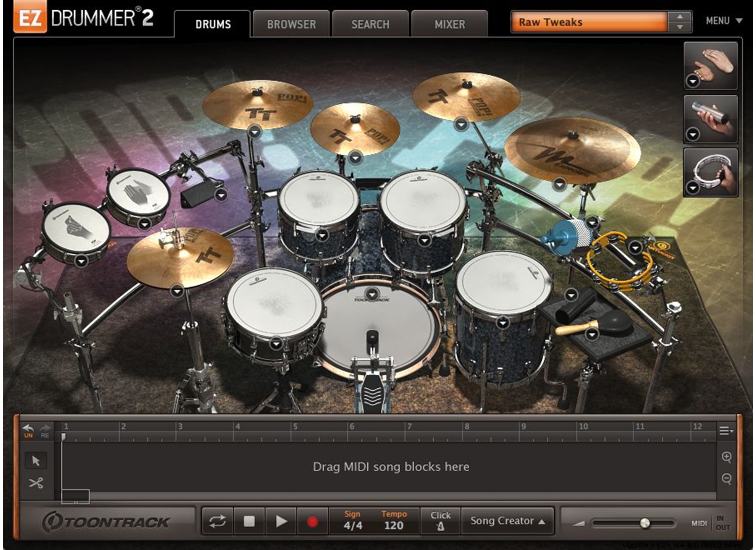Zoom out of the song track timeline
The width and height of the screenshot is (756, 550).
(x=727, y=479)
